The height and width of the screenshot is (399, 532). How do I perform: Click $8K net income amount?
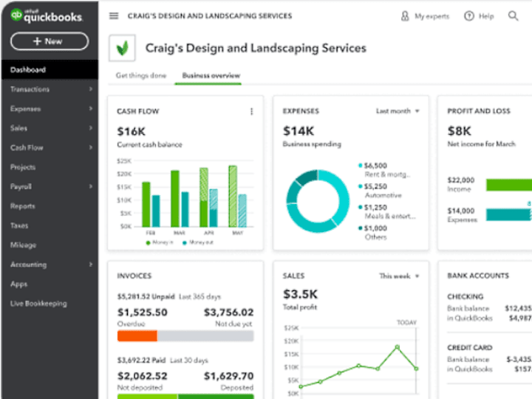pos(460,131)
